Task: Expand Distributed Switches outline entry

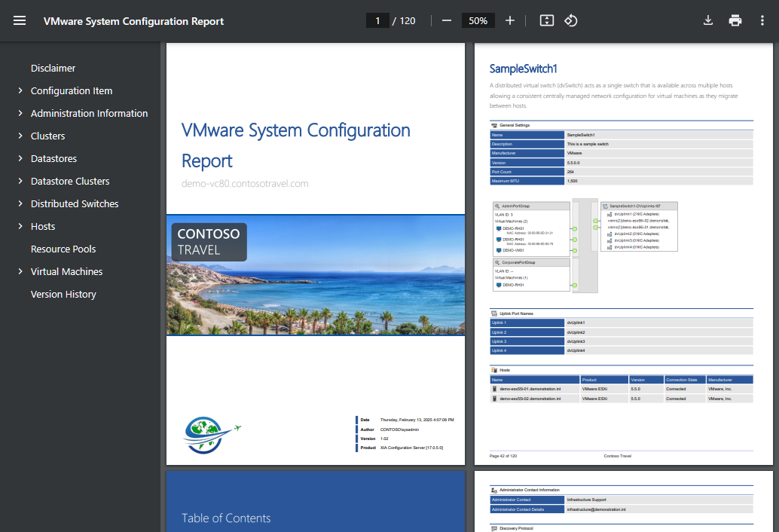Action: coord(20,203)
